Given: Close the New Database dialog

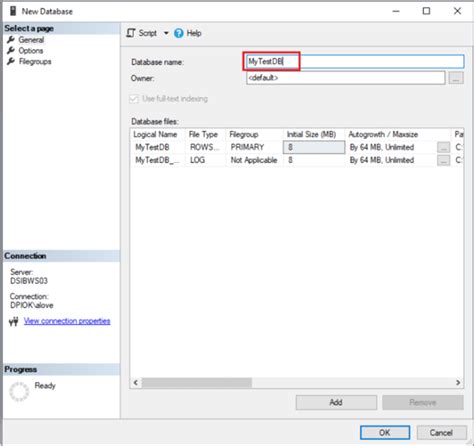Looking at the screenshot, I should 457,11.
